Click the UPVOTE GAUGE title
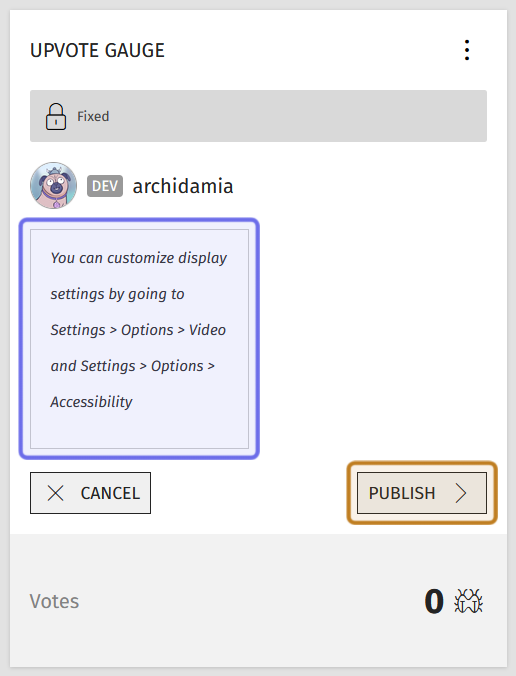Viewport: 516px width, 676px height. pos(97,50)
